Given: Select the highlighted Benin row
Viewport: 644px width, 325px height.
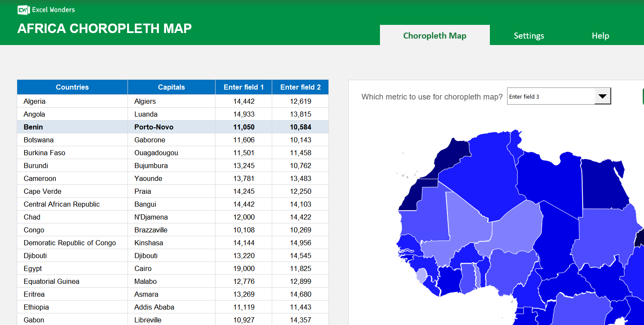Looking at the screenshot, I should [x=72, y=126].
